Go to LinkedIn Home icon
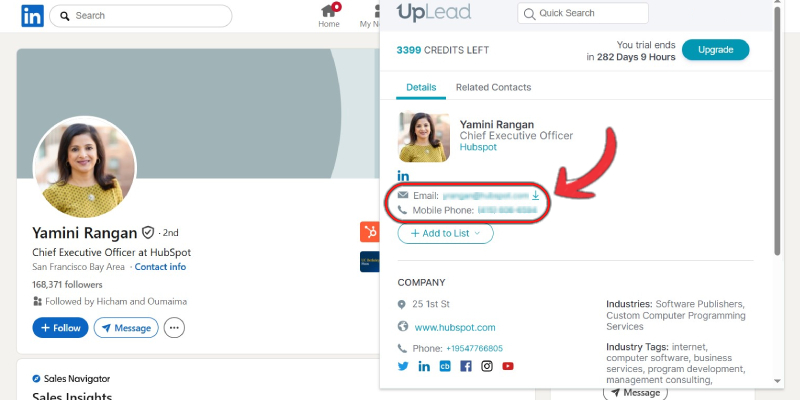Viewport: 800px width, 400px height. tap(329, 15)
